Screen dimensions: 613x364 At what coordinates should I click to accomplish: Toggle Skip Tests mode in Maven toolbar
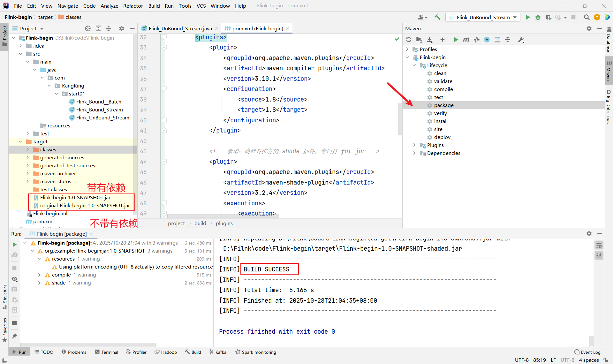(487, 40)
